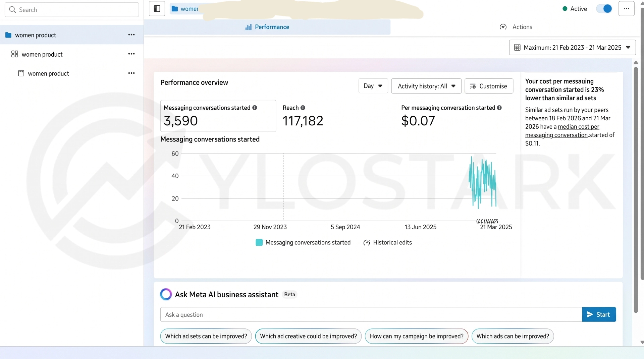The image size is (644, 359).
Task: Click 'How can my campaign be improved?' suggestion
Action: [416, 336]
